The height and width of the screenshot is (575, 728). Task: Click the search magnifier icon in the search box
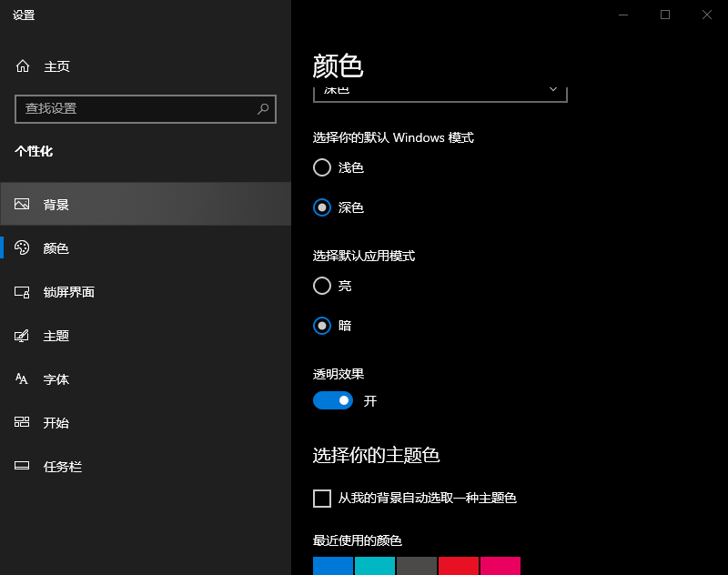click(x=263, y=108)
